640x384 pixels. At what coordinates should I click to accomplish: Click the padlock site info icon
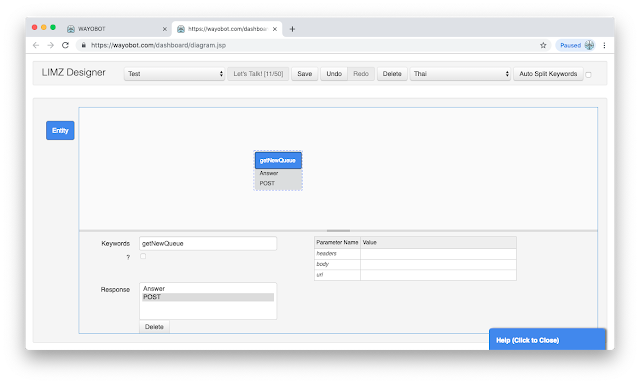[84, 45]
